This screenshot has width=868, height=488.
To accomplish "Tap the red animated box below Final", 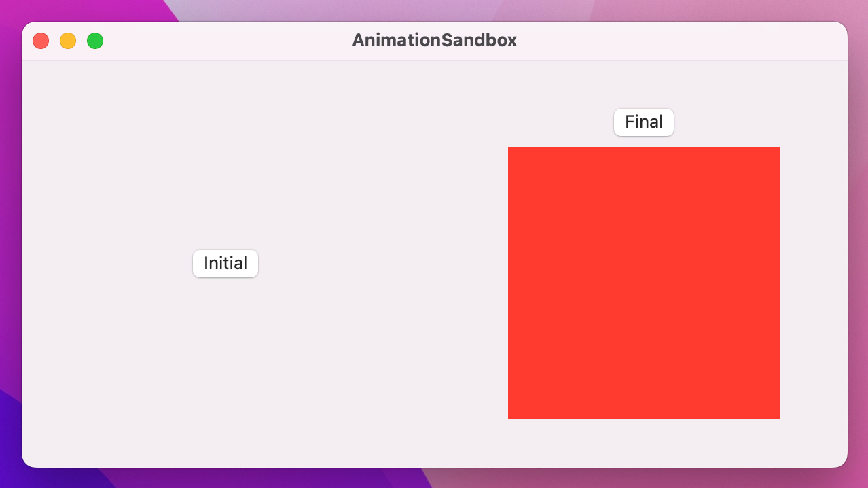I will (x=643, y=283).
